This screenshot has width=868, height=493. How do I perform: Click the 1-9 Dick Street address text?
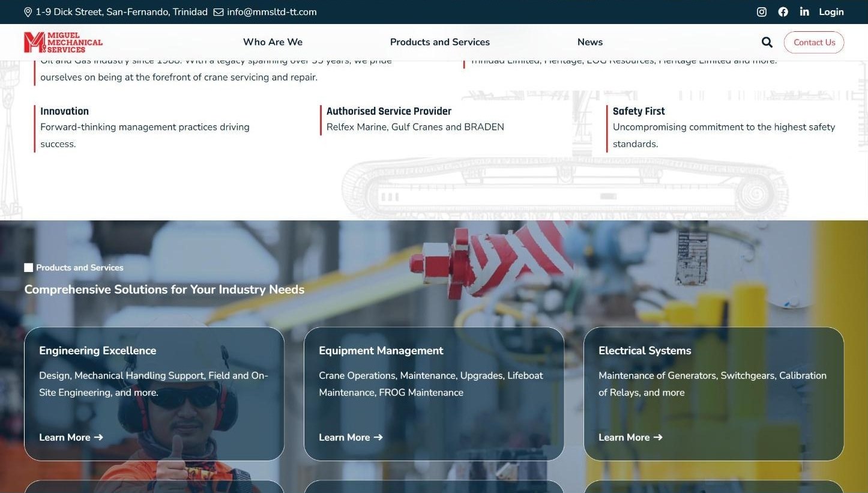pyautogui.click(x=122, y=12)
